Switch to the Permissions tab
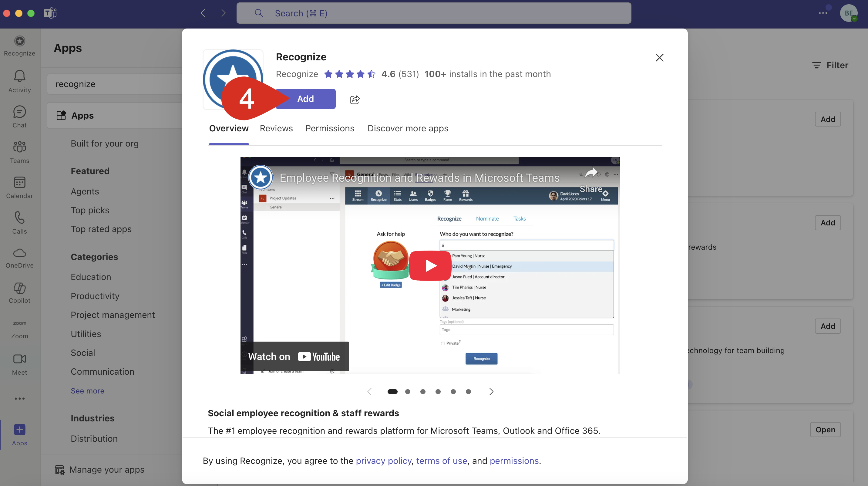868x486 pixels. [x=330, y=128]
